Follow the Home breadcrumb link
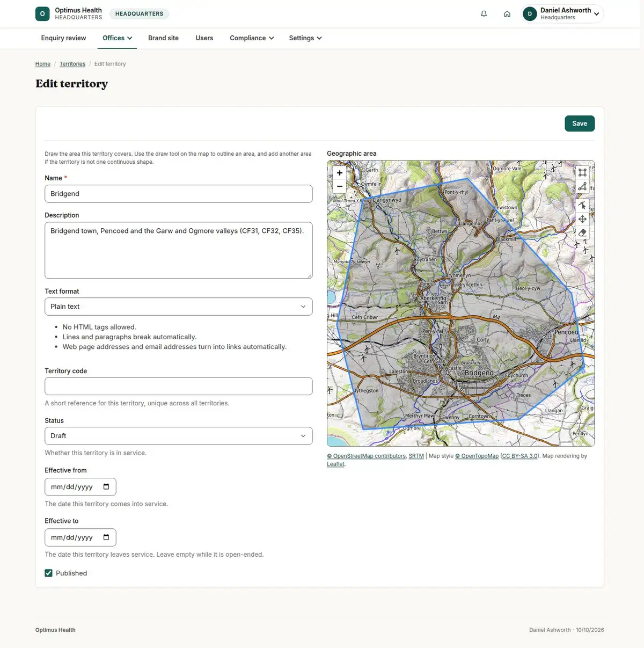 click(x=43, y=64)
